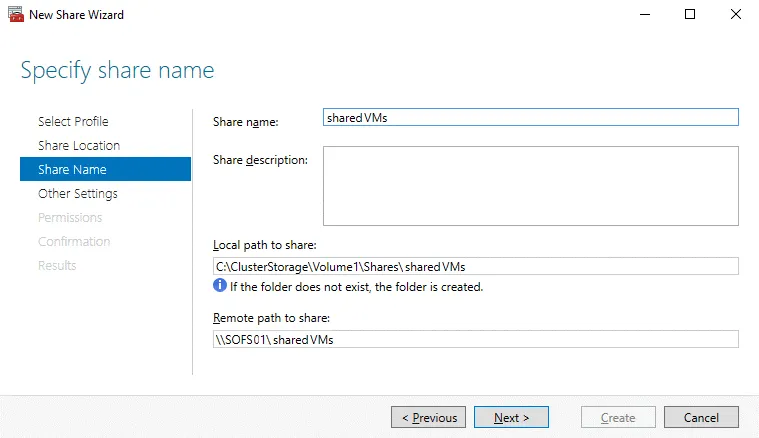
Task: Click the blue info icon under local path
Action: coord(220,287)
